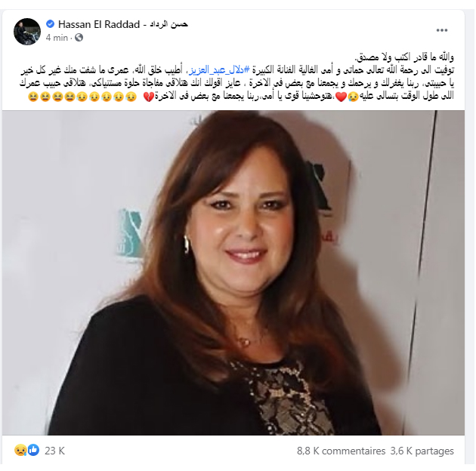Open the Hassan El Raddad page name link
Screen dimensions: 476x471
pos(99,24)
